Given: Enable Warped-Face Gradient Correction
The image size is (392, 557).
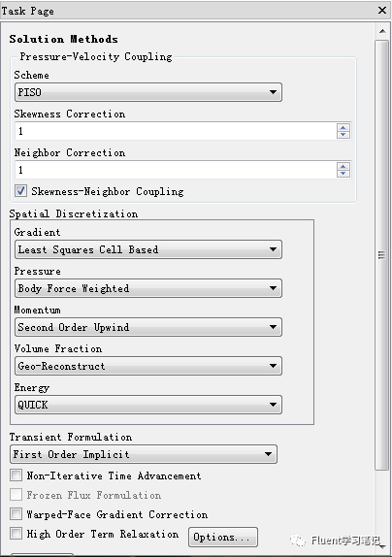Looking at the screenshot, I should coord(16,513).
